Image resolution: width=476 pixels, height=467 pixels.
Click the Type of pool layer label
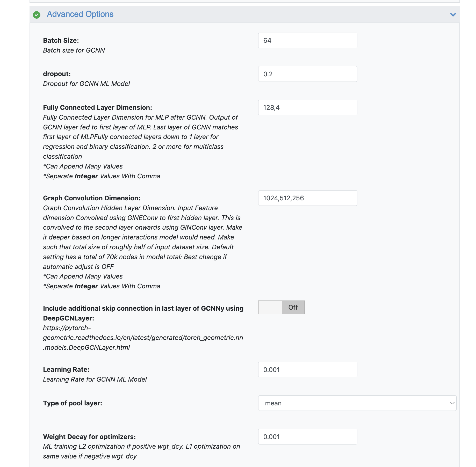coord(73,403)
